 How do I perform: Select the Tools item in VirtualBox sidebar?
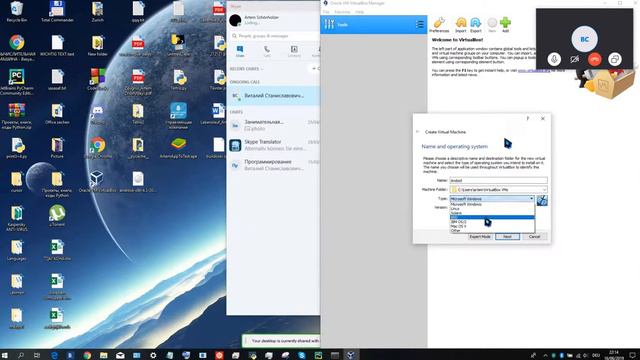click(x=373, y=24)
